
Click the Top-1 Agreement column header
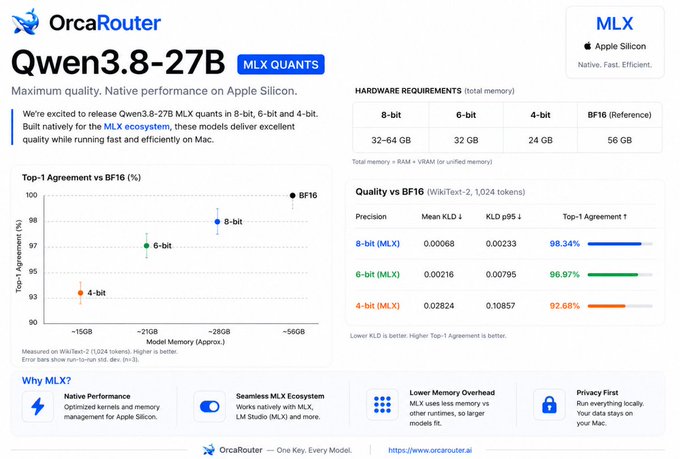point(595,216)
